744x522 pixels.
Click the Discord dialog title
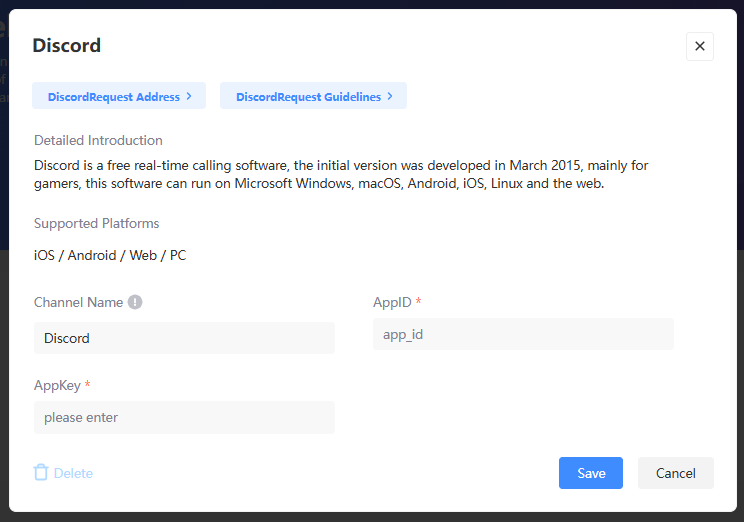point(66,46)
